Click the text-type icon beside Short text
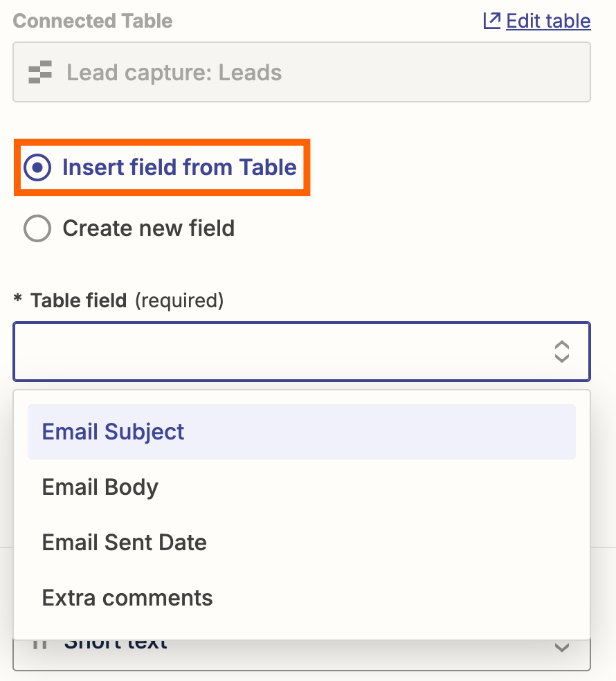Screen dimensions: 616x681 point(40,644)
